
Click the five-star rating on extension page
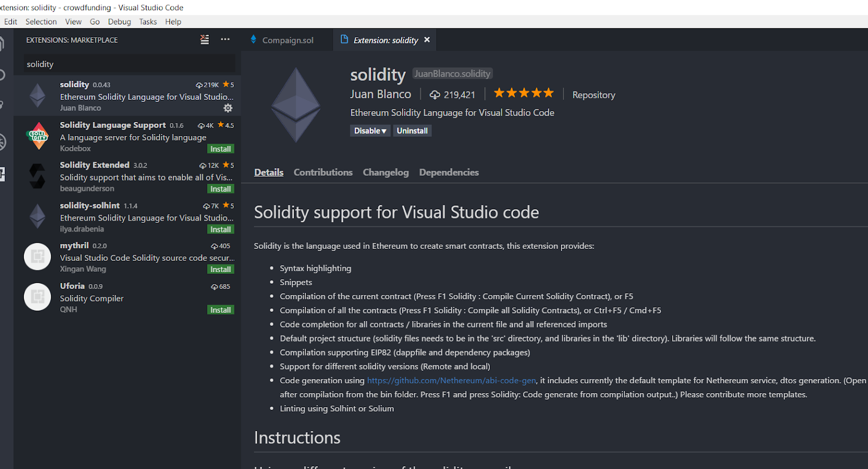[x=524, y=93]
